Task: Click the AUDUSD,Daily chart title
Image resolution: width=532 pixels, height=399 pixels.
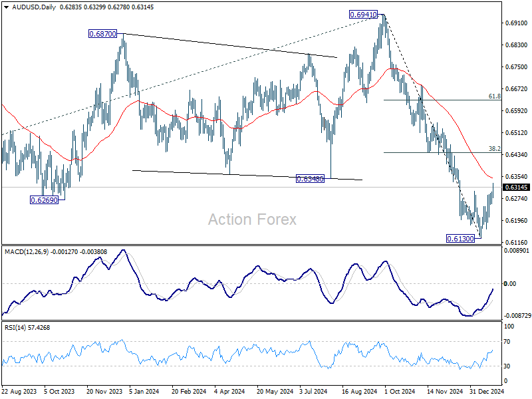Action: pyautogui.click(x=34, y=7)
